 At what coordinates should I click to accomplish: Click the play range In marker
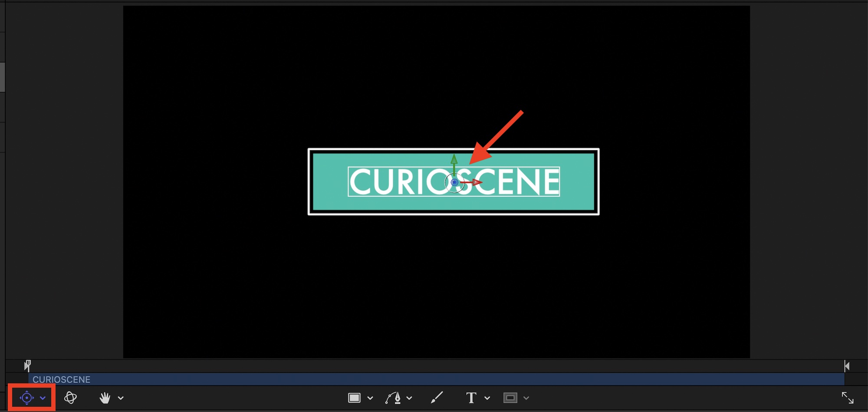tap(27, 366)
